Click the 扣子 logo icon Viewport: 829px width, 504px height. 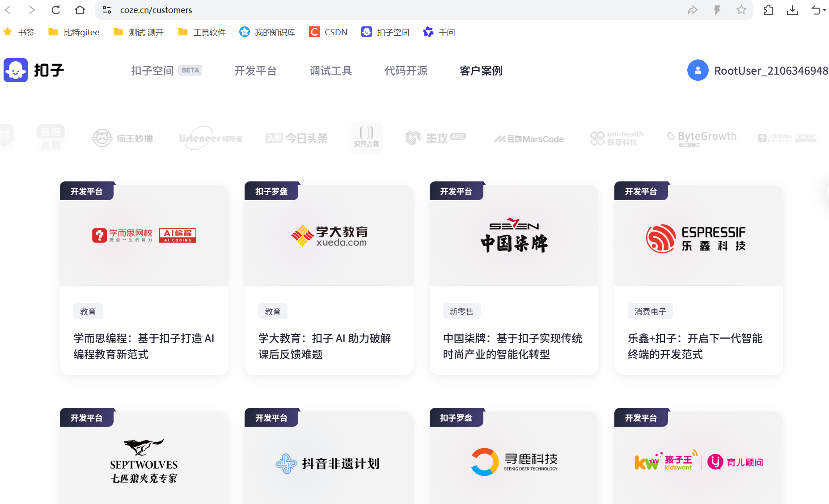16,70
